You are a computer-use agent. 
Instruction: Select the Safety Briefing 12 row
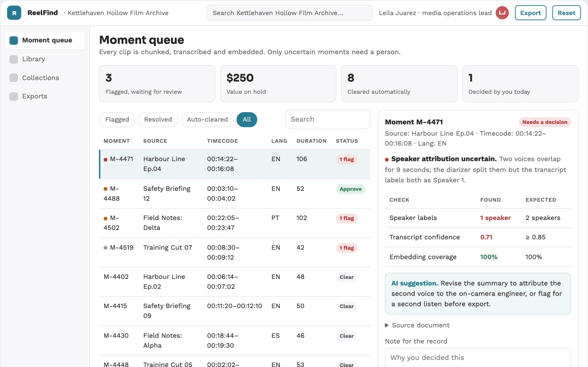(235, 194)
